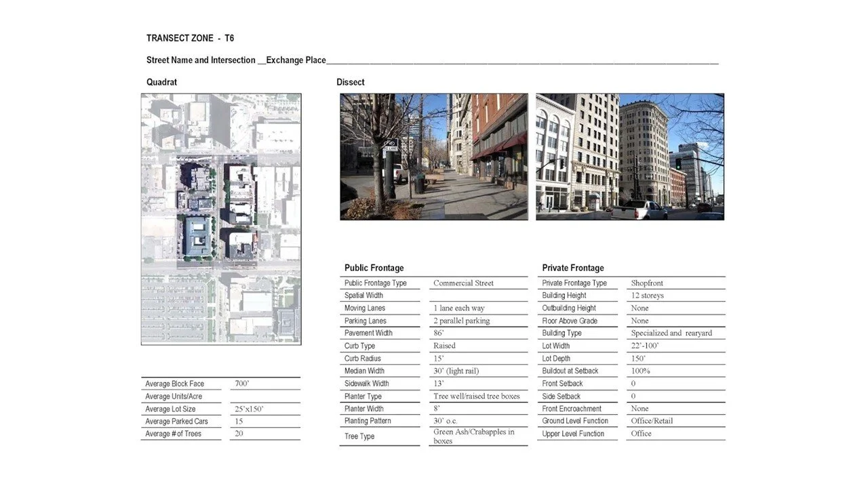
Task: Click the sidewalk street photo
Action: 434,157
